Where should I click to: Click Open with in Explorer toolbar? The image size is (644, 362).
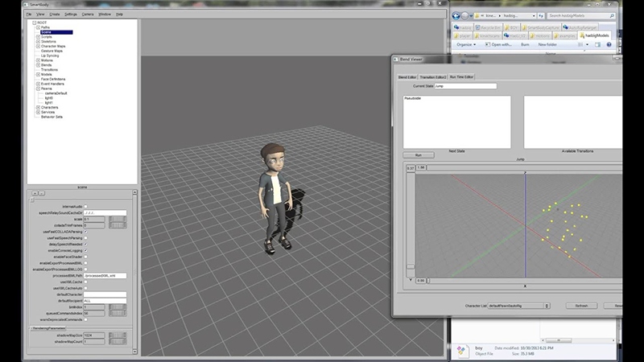click(498, 44)
